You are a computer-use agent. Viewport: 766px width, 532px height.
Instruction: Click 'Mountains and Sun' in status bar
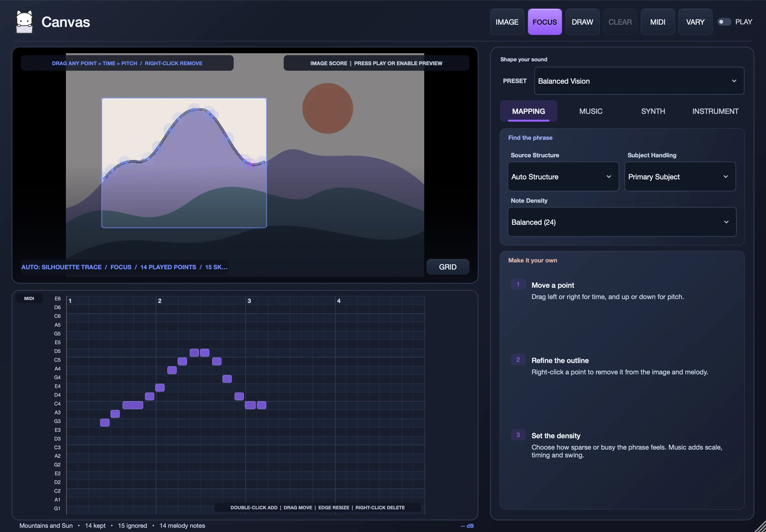[46, 526]
